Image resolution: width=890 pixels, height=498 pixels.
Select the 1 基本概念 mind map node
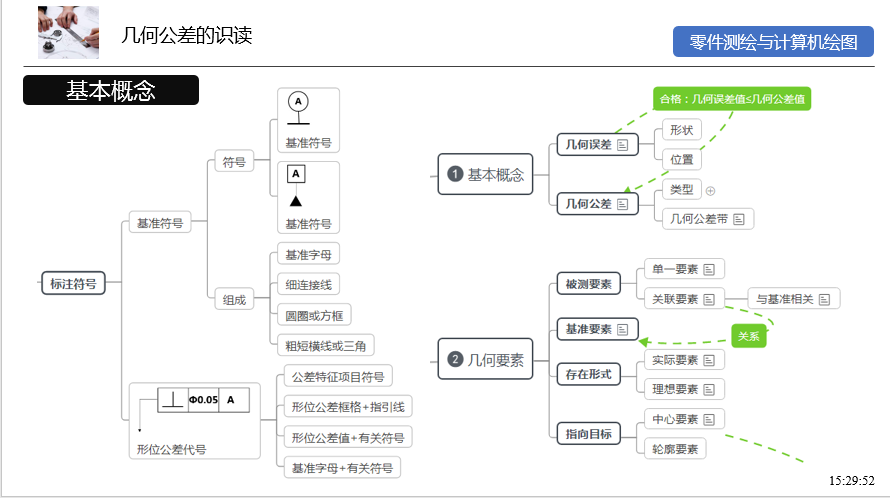[x=485, y=174]
